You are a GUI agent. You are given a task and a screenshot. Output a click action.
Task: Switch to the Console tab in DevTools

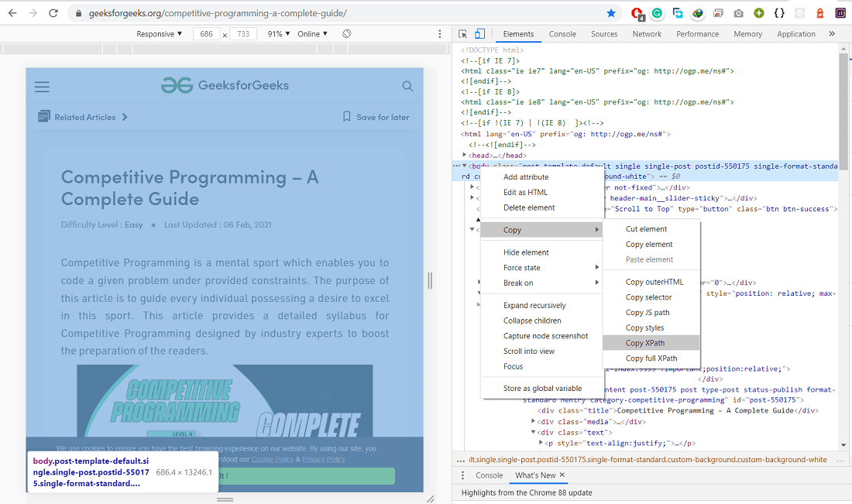562,33
